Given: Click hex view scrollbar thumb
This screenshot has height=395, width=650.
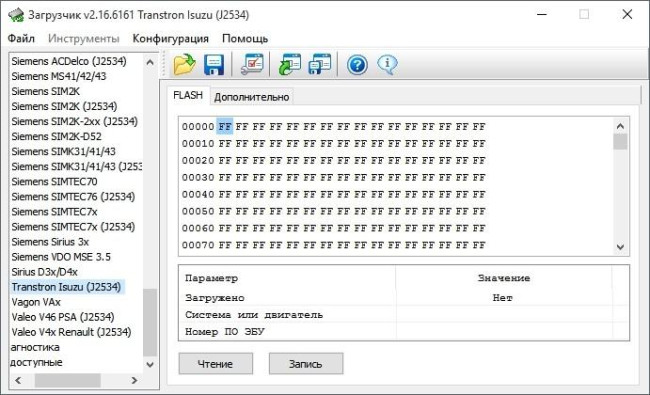Looking at the screenshot, I should click(x=620, y=142).
